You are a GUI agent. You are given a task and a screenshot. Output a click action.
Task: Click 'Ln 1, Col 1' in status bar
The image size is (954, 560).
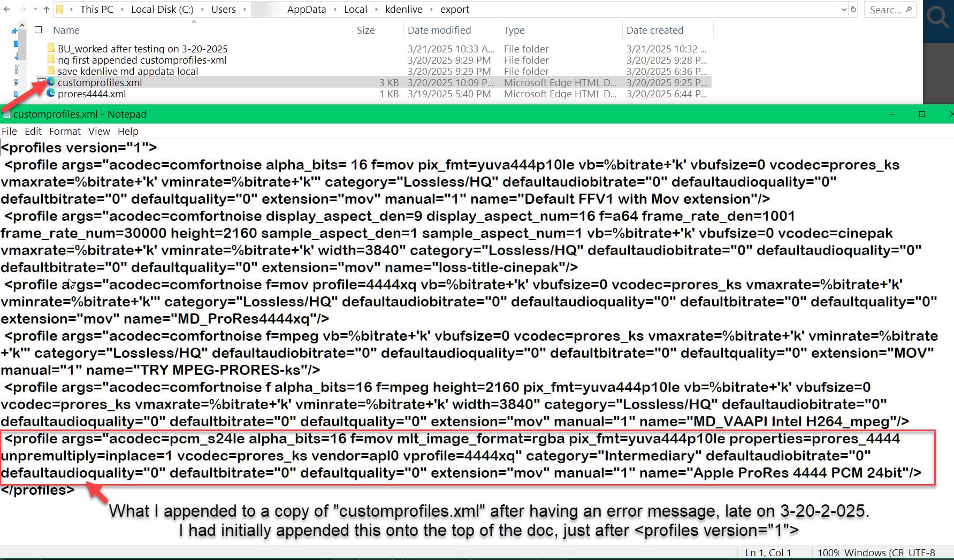768,553
